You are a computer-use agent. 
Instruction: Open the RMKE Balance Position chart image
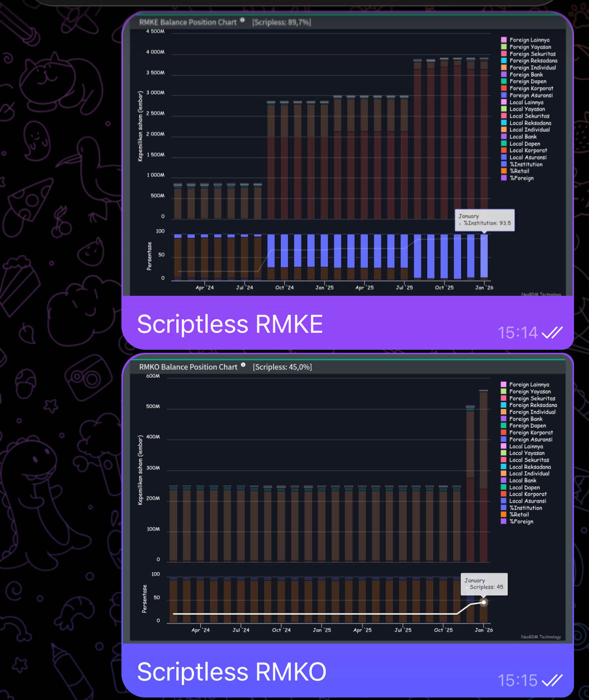348,155
